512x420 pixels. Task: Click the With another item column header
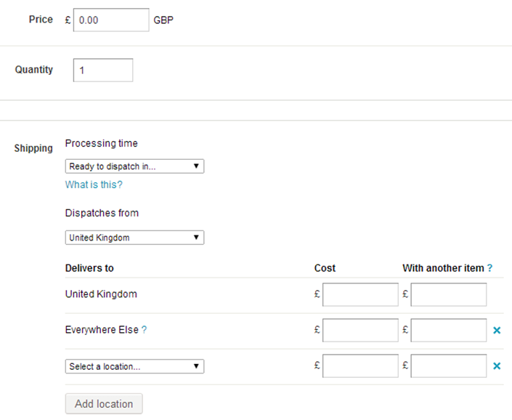click(x=443, y=268)
